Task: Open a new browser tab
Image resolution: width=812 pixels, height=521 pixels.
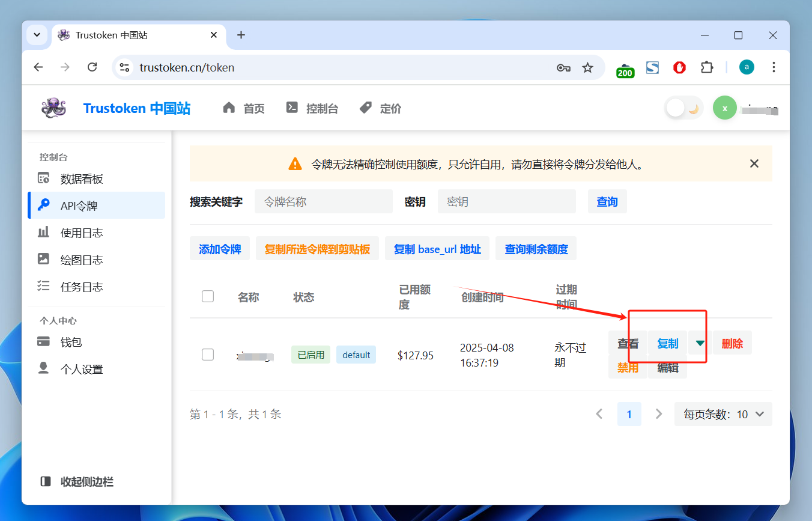Action: point(241,35)
